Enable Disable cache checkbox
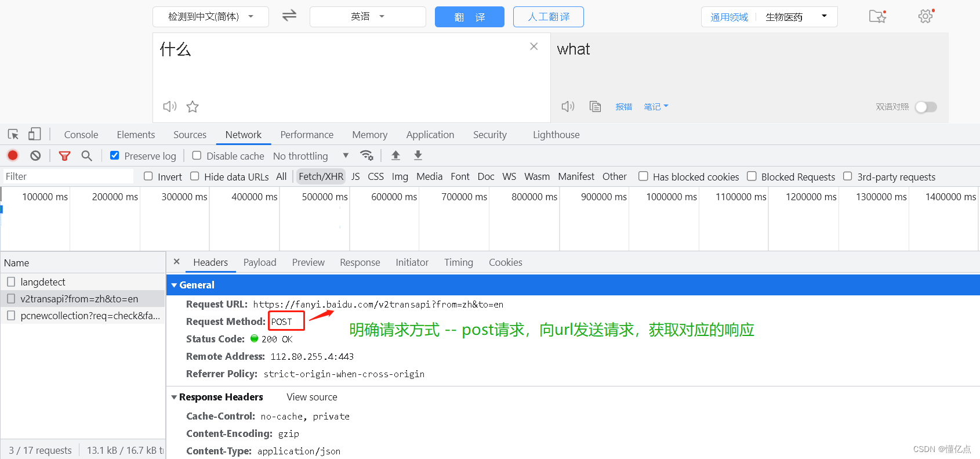Screen dimensions: 980x459 tap(197, 156)
